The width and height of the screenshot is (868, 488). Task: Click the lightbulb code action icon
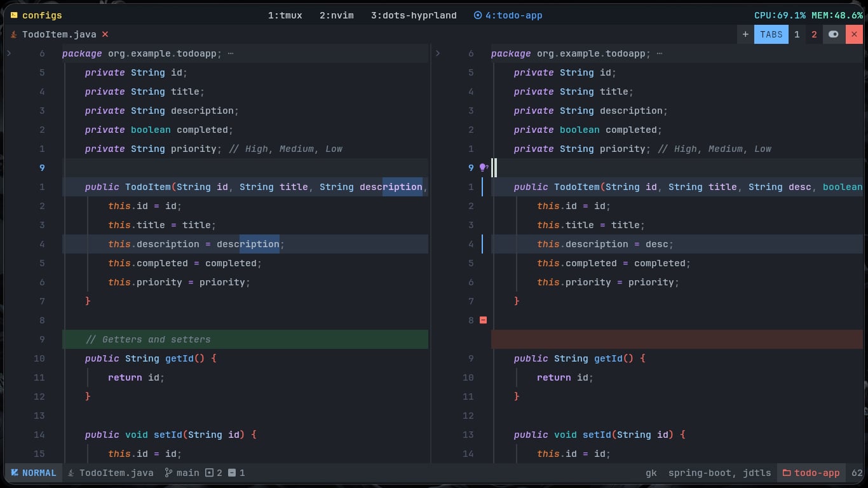482,168
